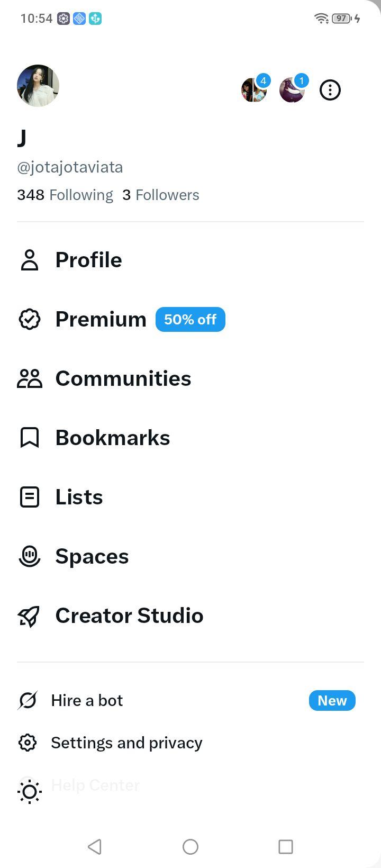This screenshot has height=868, width=381.
Task: Tap the Premium verified badge icon
Action: tap(30, 319)
